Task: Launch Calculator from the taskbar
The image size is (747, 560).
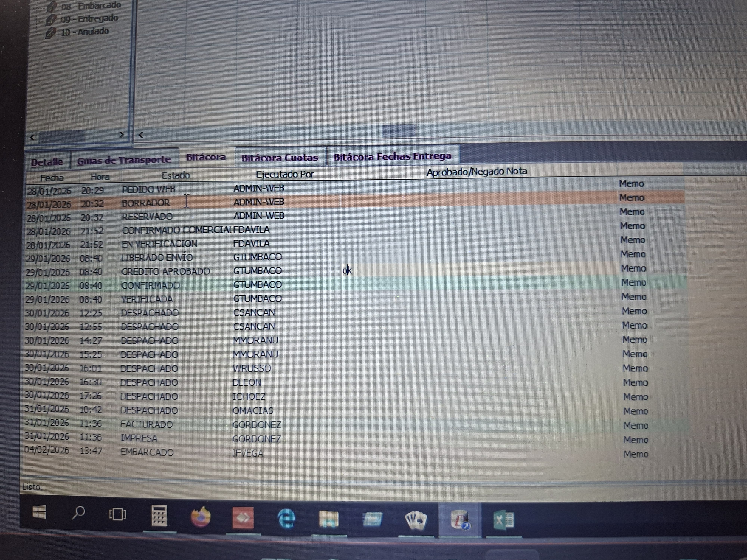Action: pos(159,516)
